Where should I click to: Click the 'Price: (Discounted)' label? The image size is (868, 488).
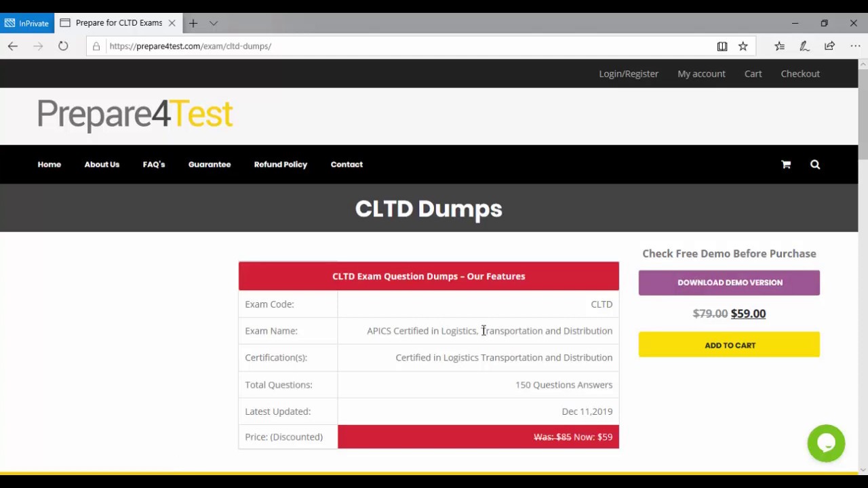283,437
